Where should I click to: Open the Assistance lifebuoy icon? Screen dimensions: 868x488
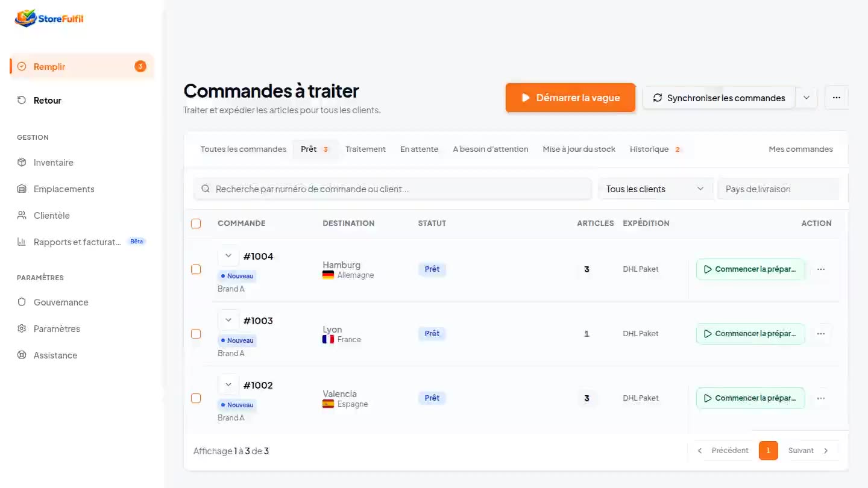22,355
